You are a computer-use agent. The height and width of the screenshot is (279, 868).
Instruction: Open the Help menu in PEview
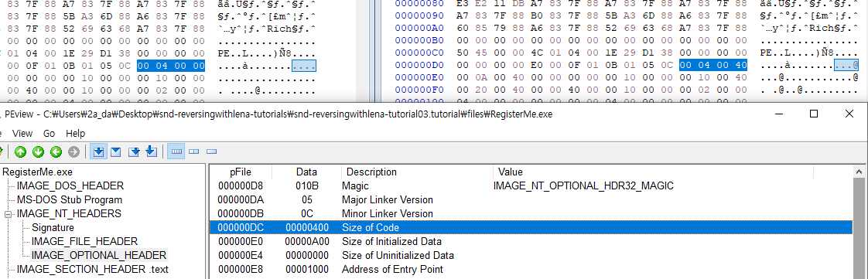tap(75, 134)
